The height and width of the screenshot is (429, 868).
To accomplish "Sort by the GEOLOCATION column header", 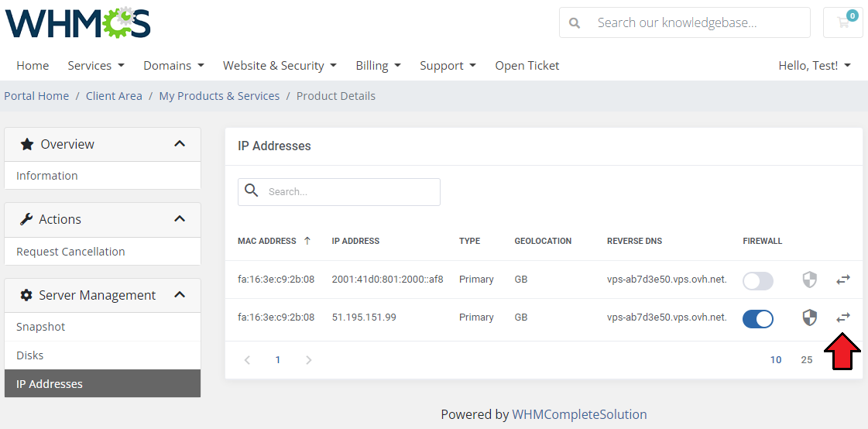I will point(543,241).
